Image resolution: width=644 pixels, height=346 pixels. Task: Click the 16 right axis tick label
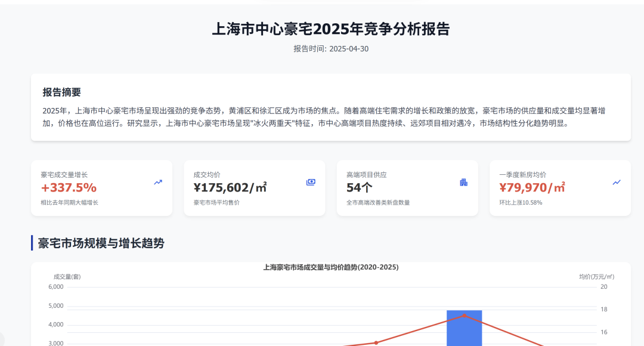(x=603, y=332)
